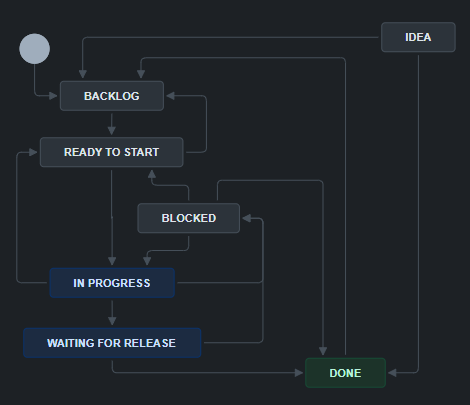
Task: Click arrowhead entering bottom of READY TO START
Action: (152, 174)
